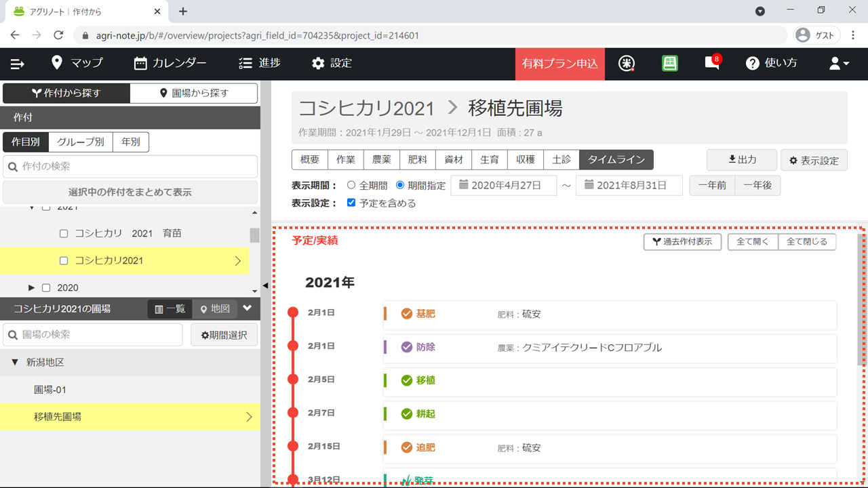This screenshot has width=868, height=488.
Task: Open notifications with red badge 8
Action: pos(712,62)
